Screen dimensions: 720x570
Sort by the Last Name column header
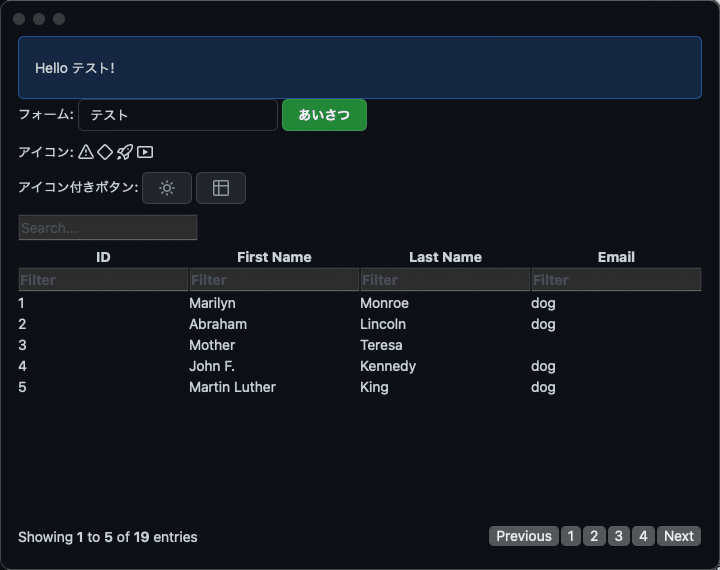coord(445,257)
